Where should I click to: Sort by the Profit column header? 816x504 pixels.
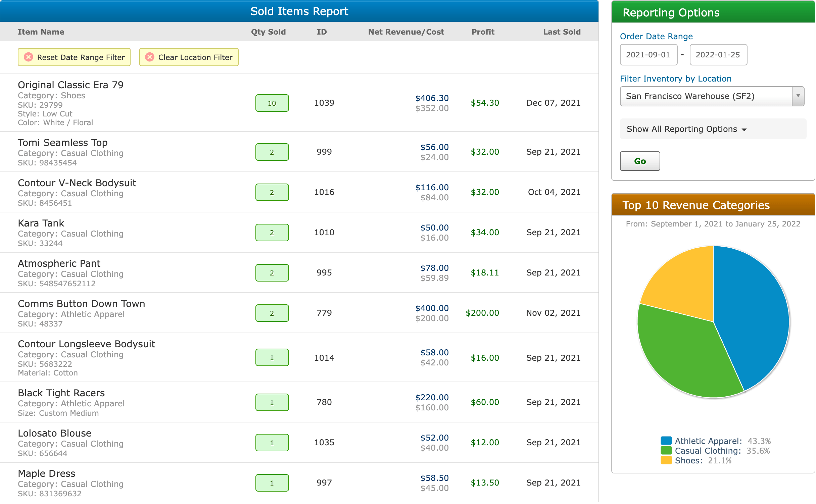coord(483,32)
